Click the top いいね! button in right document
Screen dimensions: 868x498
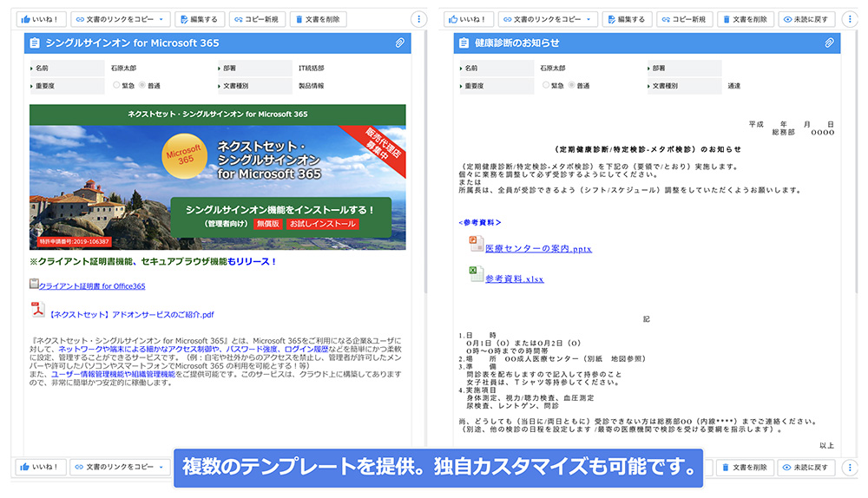(468, 19)
